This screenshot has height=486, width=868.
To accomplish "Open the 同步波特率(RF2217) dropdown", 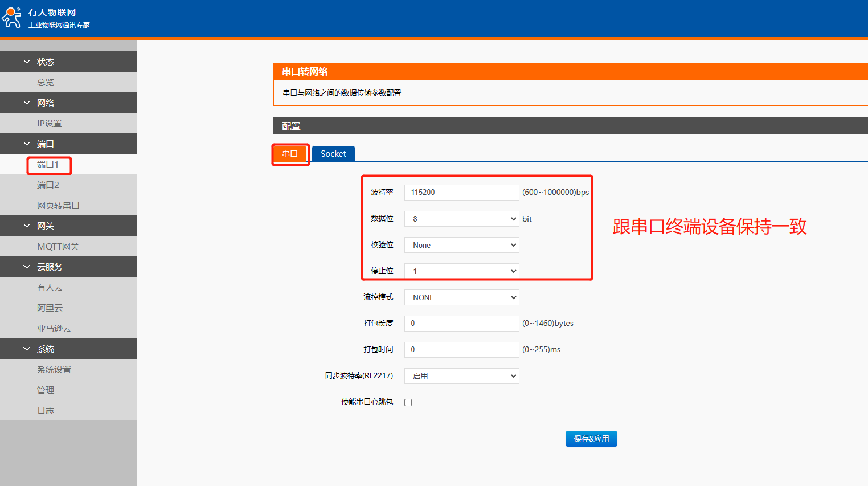I will [461, 376].
